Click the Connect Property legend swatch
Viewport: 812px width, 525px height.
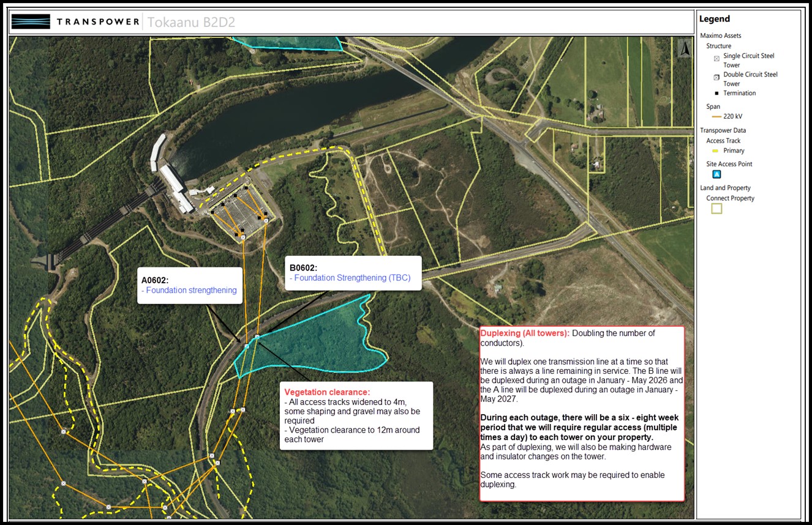click(x=716, y=209)
